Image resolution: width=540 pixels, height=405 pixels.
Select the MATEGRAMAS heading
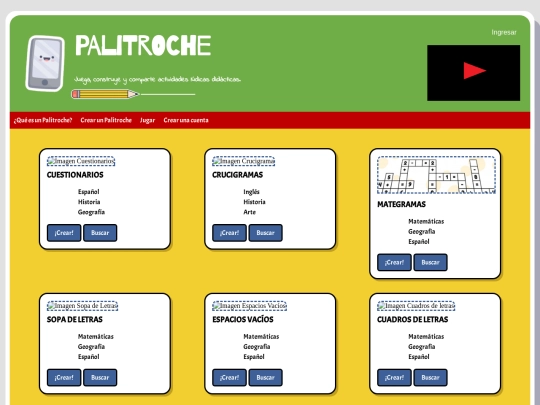(x=402, y=205)
